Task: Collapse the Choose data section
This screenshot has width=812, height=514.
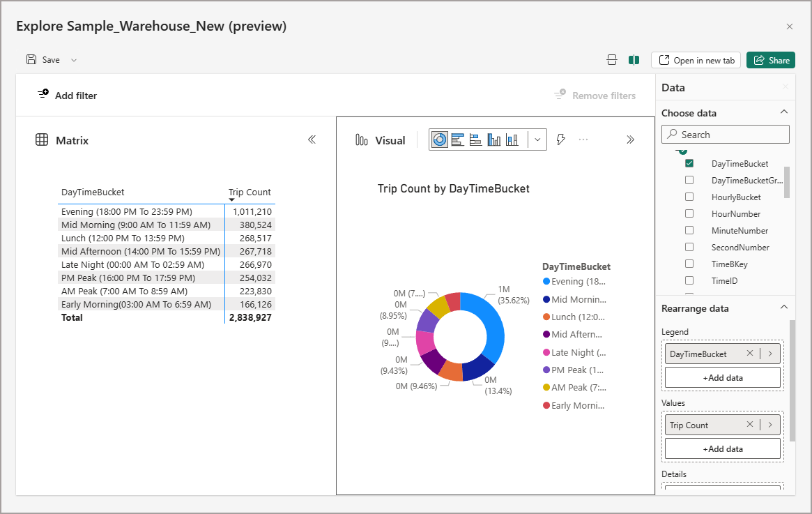Action: pyautogui.click(x=783, y=112)
